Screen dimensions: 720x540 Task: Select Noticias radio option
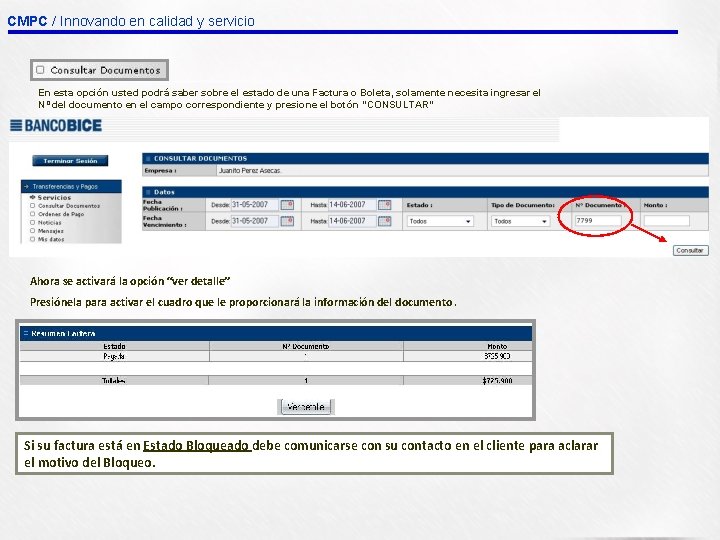click(33, 222)
